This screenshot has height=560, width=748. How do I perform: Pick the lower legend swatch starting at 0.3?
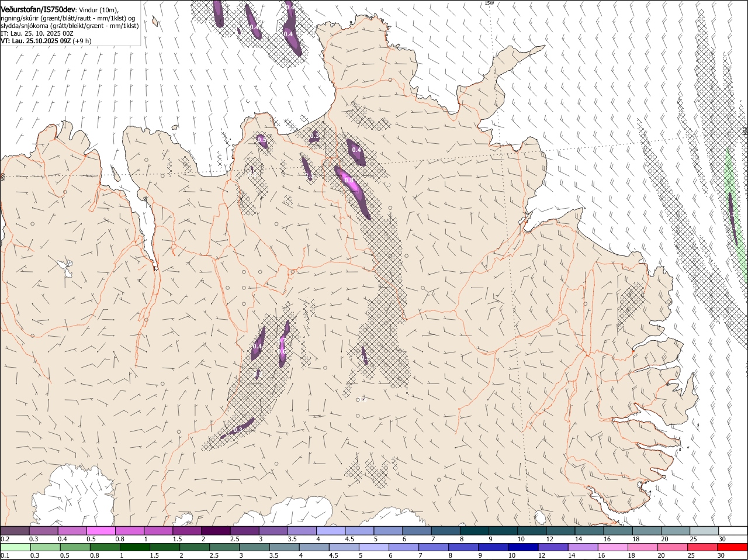(x=44, y=547)
